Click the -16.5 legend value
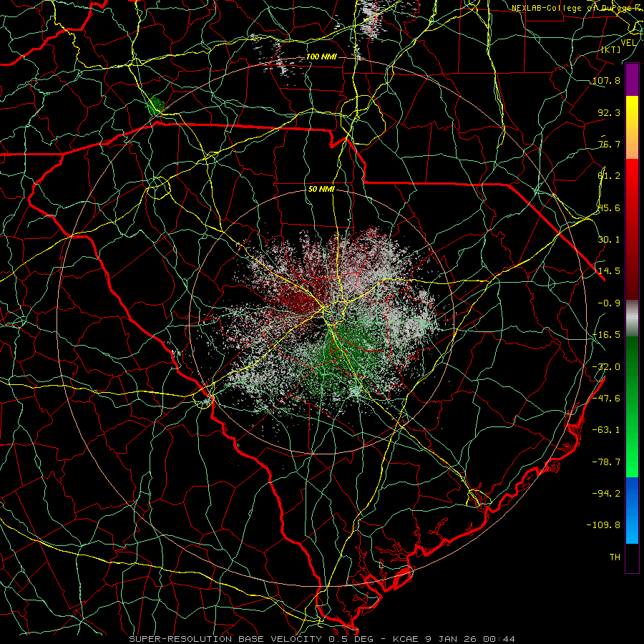 pyautogui.click(x=606, y=334)
